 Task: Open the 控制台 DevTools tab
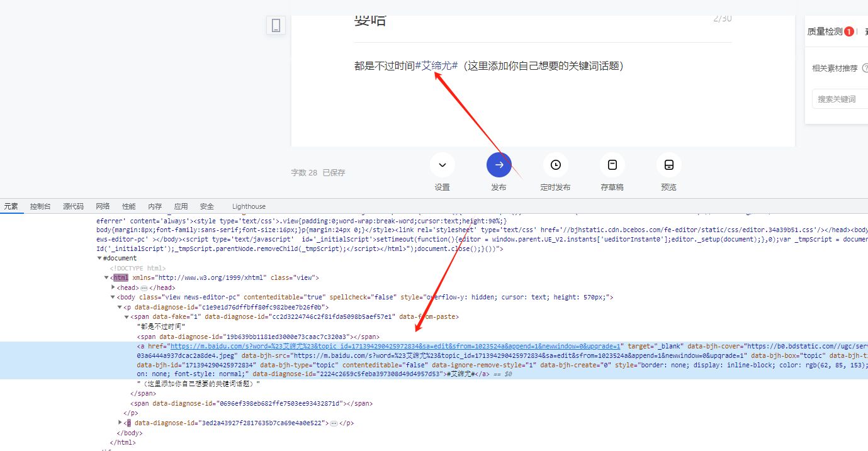40,206
